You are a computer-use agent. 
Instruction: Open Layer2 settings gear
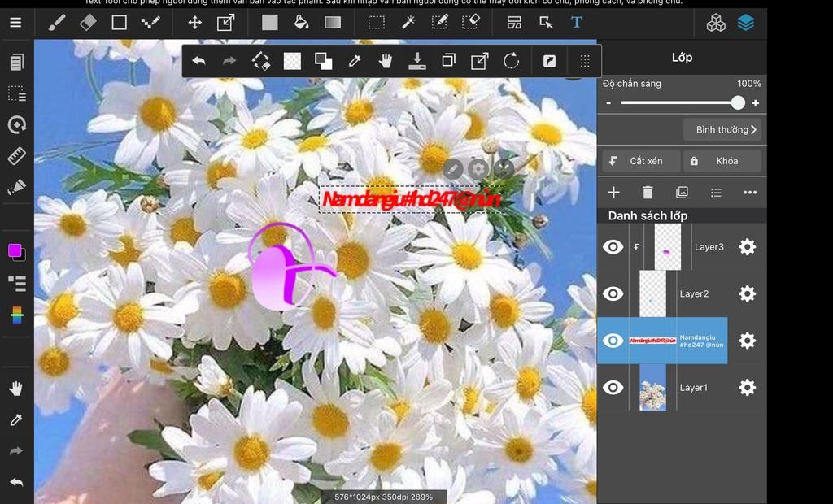coord(747,293)
